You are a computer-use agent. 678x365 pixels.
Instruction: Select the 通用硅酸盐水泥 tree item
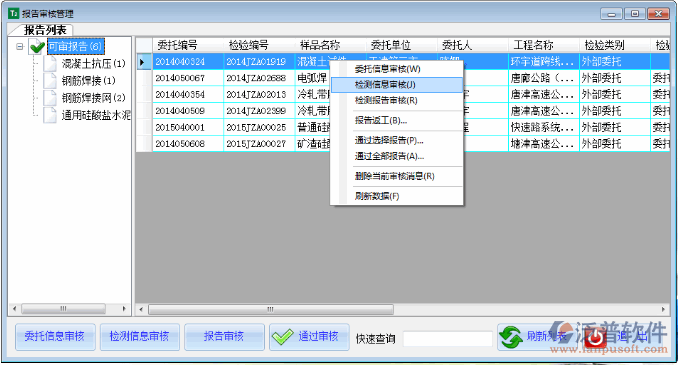(x=96, y=115)
